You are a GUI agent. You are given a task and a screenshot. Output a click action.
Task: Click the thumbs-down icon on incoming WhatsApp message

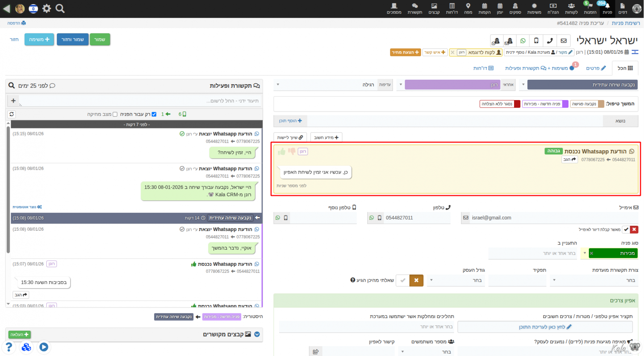point(292,151)
